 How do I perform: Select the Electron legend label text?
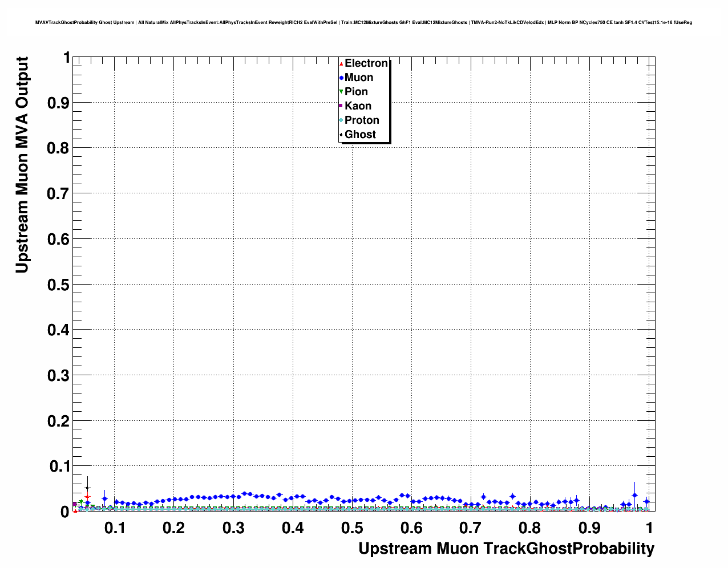coord(366,63)
